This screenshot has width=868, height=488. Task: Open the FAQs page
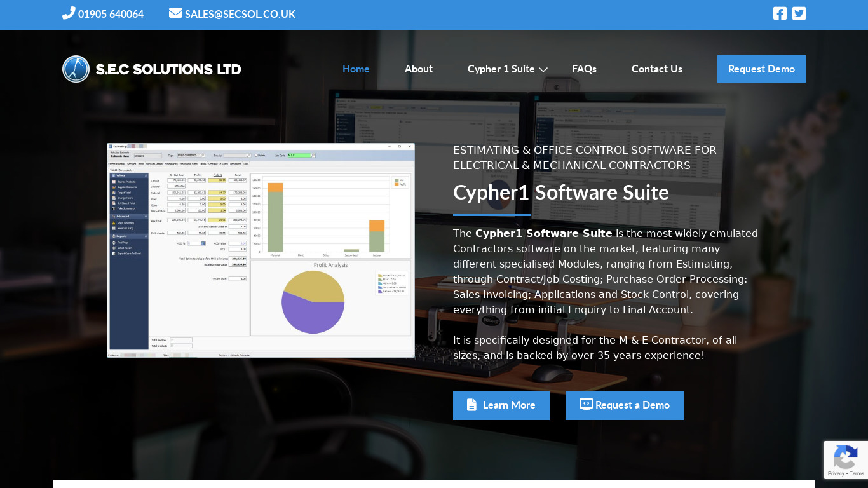(584, 69)
